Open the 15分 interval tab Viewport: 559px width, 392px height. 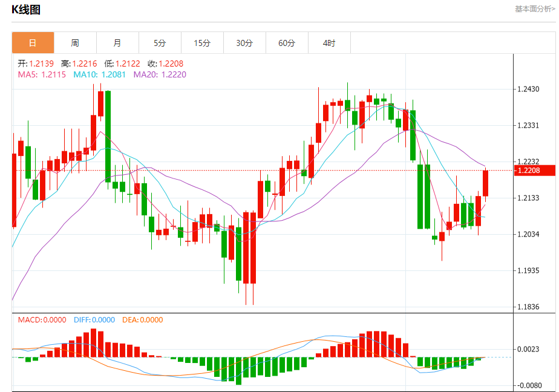pos(203,43)
